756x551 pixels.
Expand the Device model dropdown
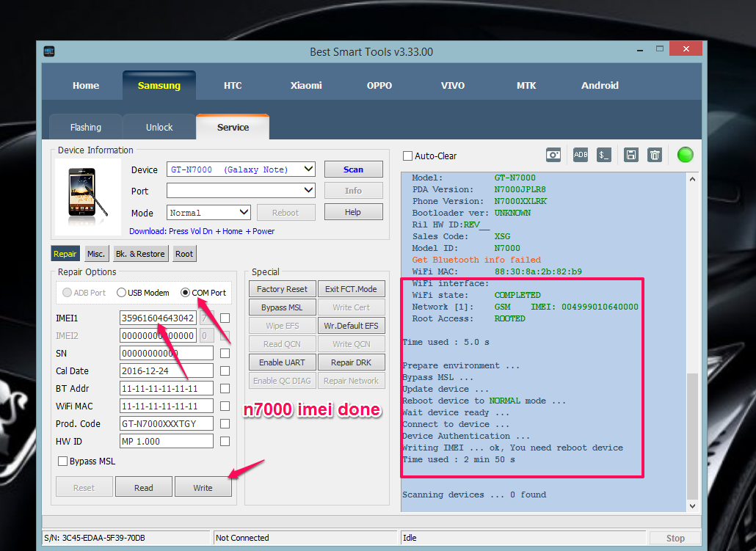click(x=308, y=169)
